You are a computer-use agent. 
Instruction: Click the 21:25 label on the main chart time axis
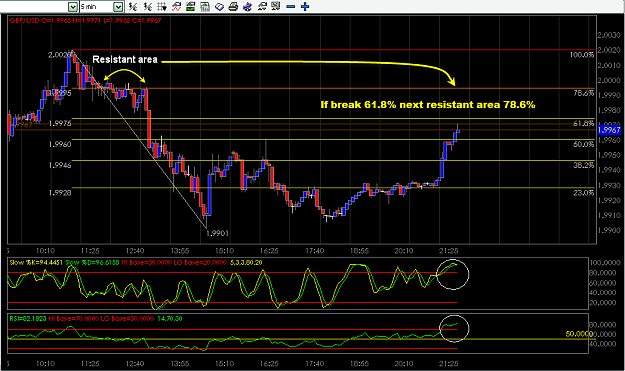pyautogui.click(x=448, y=251)
